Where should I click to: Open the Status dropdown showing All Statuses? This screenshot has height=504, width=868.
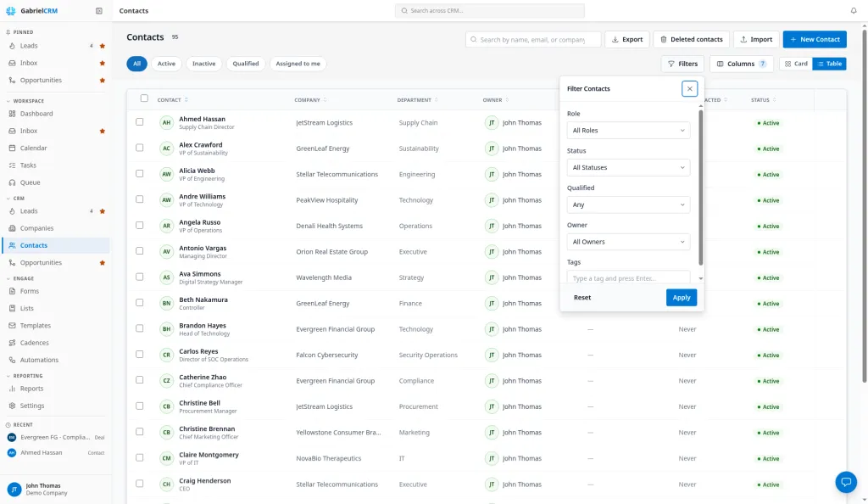628,167
